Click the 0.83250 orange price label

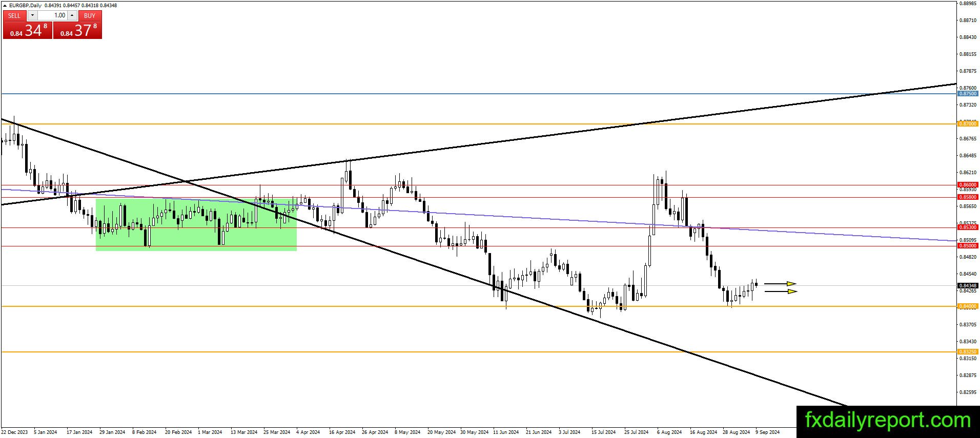click(x=968, y=351)
